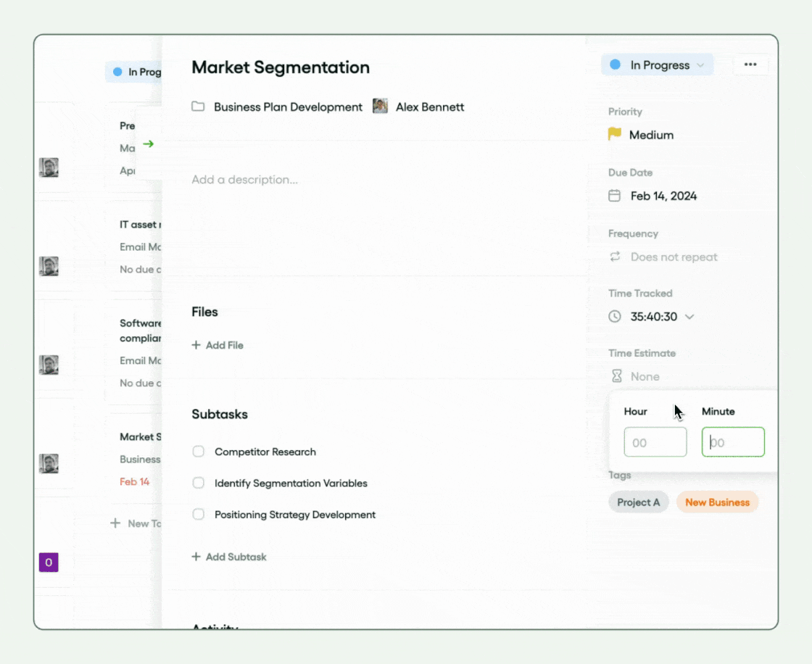
Task: Click the Add Subtask button
Action: pyautogui.click(x=229, y=557)
